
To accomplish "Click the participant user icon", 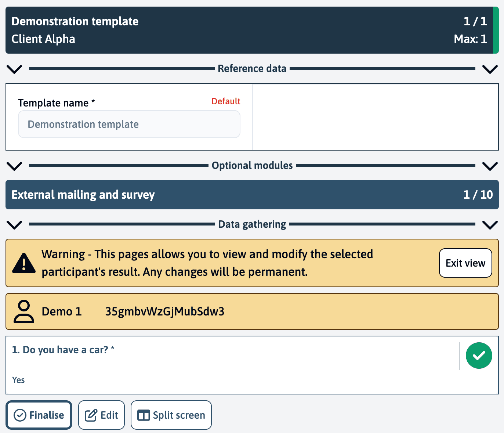I will (x=24, y=311).
